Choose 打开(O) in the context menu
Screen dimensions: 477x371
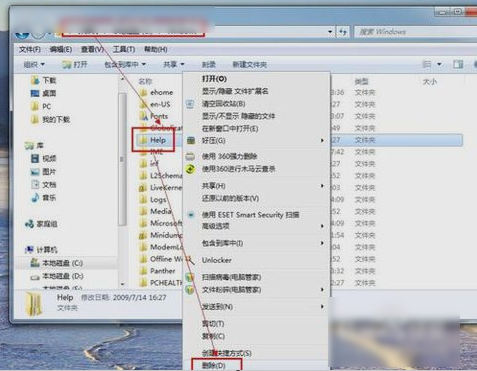tap(214, 79)
